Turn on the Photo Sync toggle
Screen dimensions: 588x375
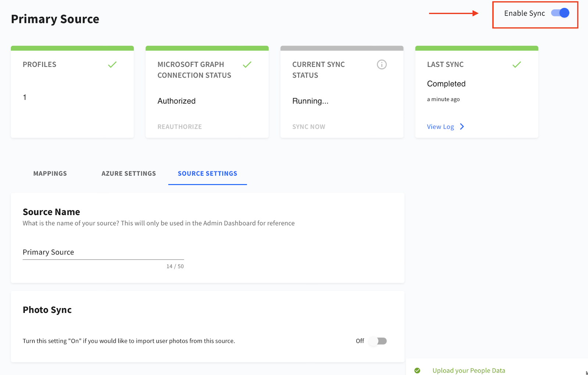tap(378, 341)
